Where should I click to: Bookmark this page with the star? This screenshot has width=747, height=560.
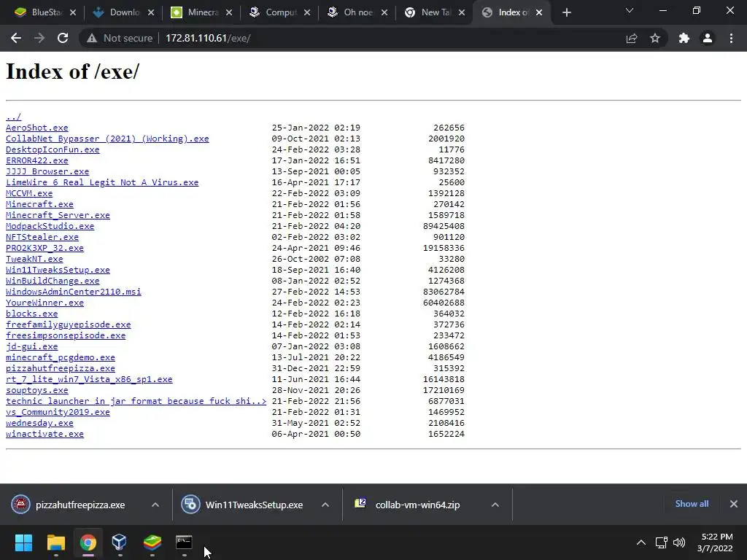click(x=655, y=38)
